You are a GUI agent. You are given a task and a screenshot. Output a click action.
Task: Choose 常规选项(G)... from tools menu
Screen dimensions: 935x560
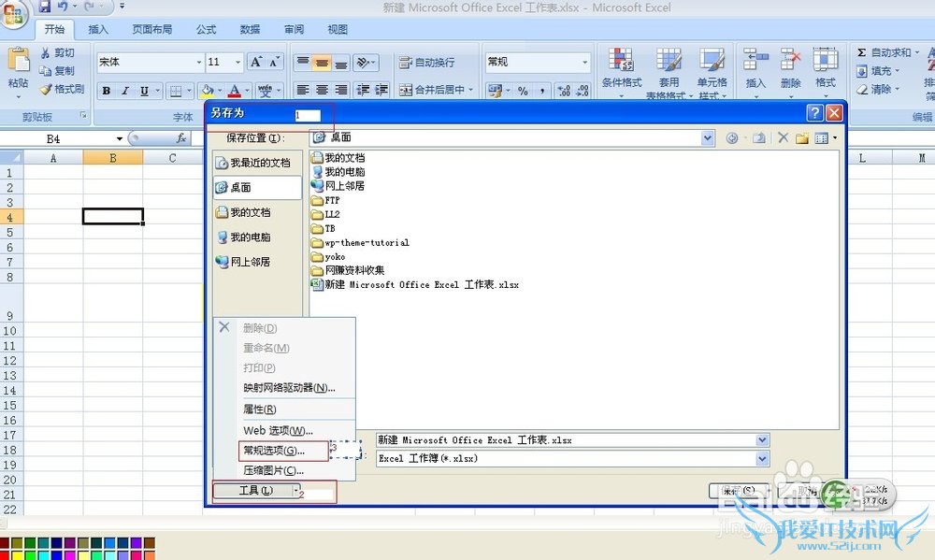point(284,451)
